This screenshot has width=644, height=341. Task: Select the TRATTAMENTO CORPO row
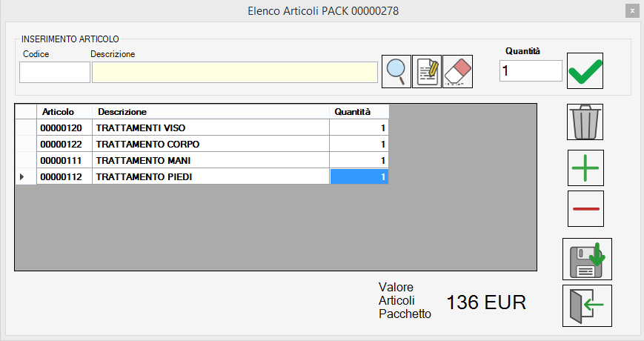point(211,144)
